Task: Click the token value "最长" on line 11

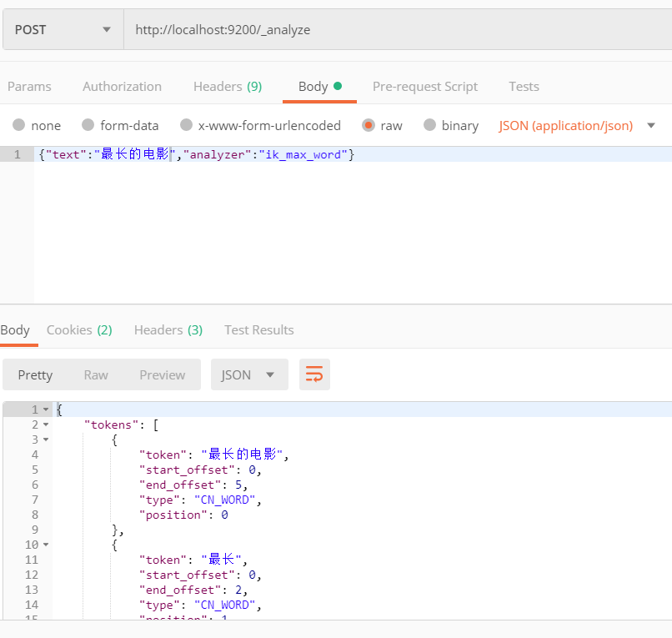Action: [x=222, y=560]
